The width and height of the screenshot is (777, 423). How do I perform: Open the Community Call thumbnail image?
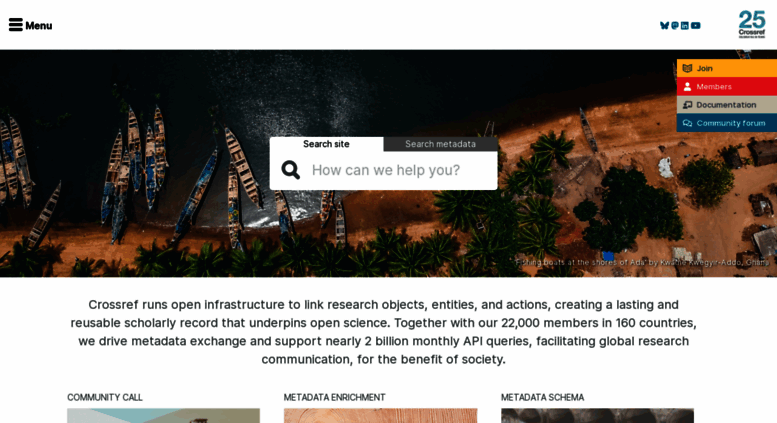coord(164,416)
